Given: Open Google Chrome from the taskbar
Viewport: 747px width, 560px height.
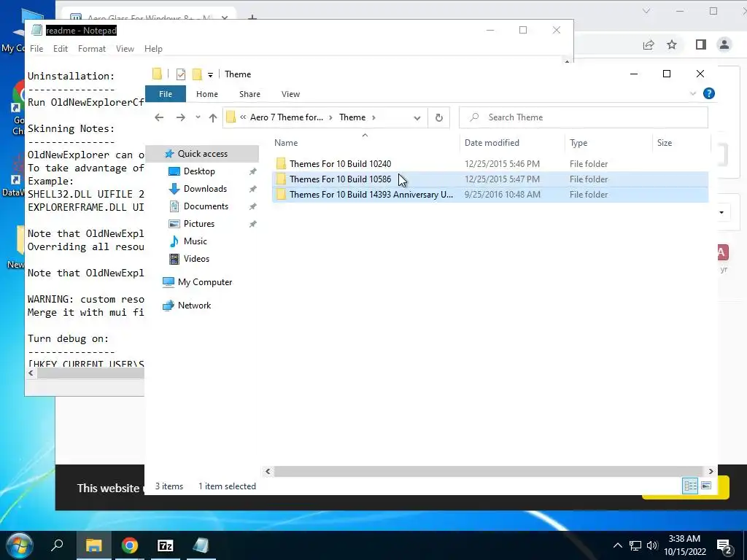Looking at the screenshot, I should (130, 545).
